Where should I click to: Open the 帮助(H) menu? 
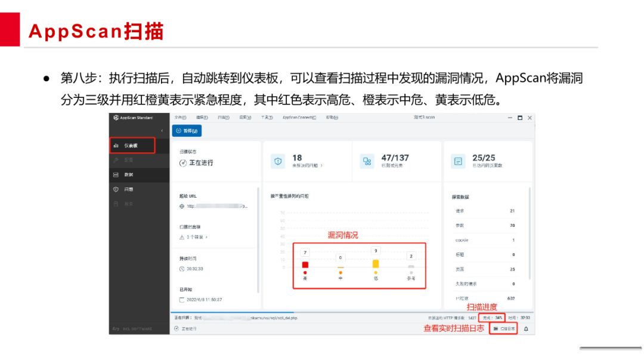pyautogui.click(x=332, y=118)
